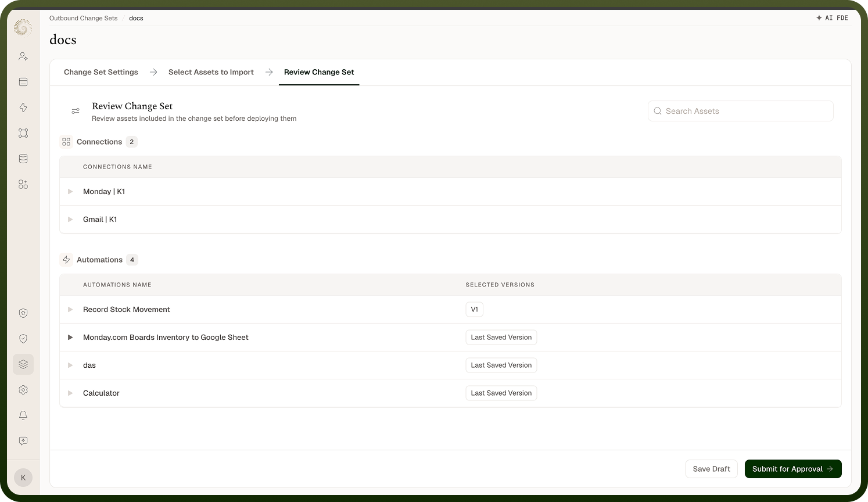This screenshot has height=502, width=868.
Task: Open the database cylinder sidebar icon
Action: tap(23, 159)
